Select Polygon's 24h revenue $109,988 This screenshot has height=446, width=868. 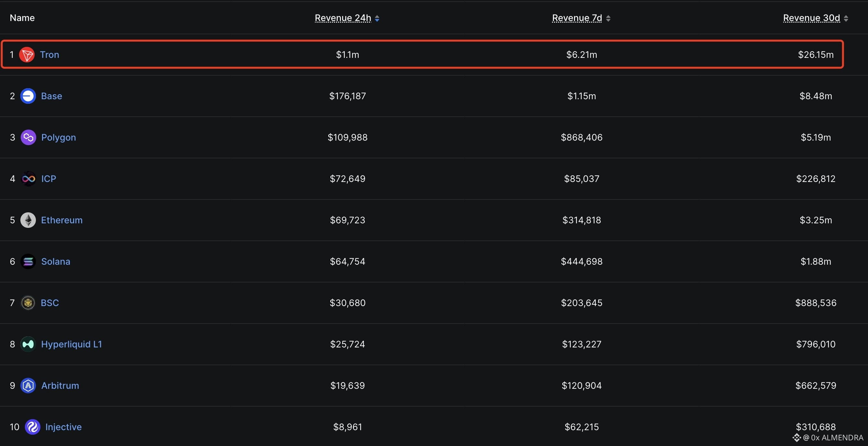(x=347, y=137)
